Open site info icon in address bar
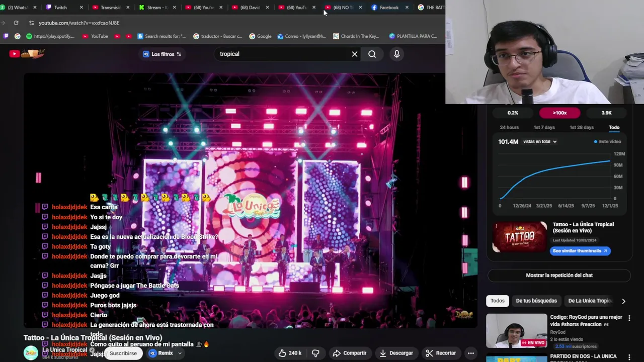 pos(31,23)
